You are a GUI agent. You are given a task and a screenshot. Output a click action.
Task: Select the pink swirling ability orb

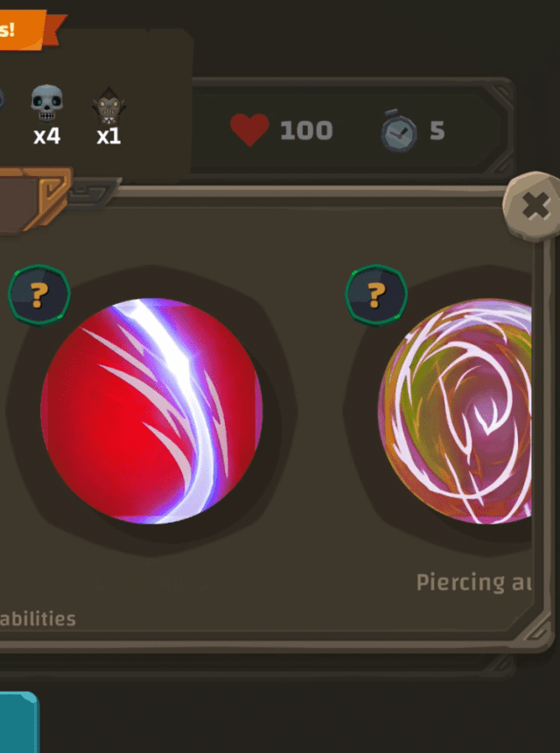click(x=455, y=411)
